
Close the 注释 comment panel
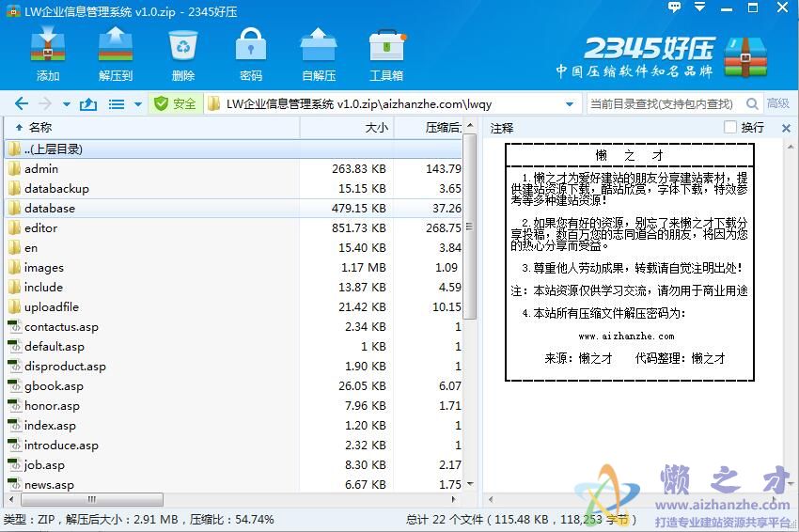coord(786,128)
